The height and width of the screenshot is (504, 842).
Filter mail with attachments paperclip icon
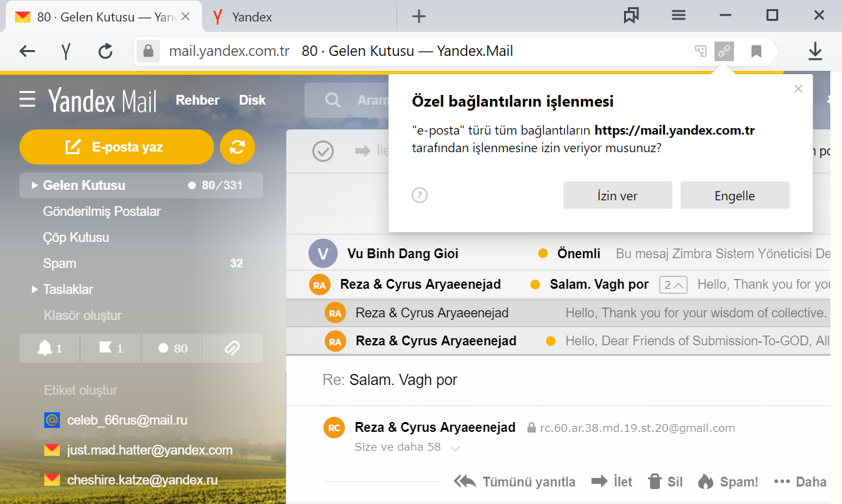click(232, 348)
